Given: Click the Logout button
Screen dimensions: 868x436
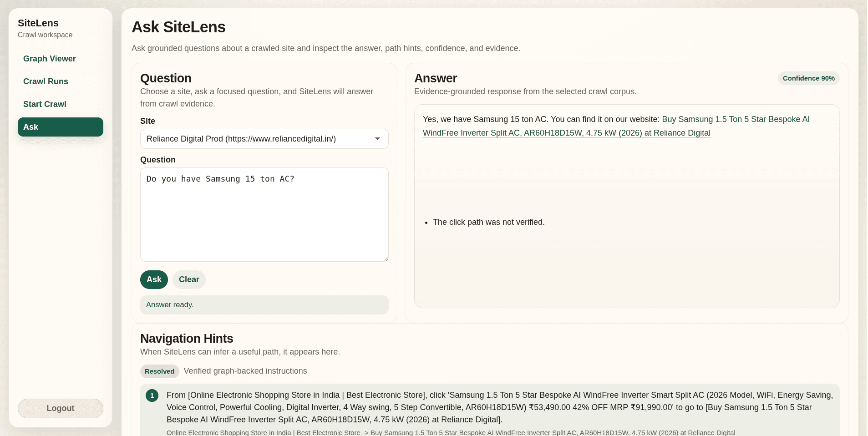Looking at the screenshot, I should [61, 408].
